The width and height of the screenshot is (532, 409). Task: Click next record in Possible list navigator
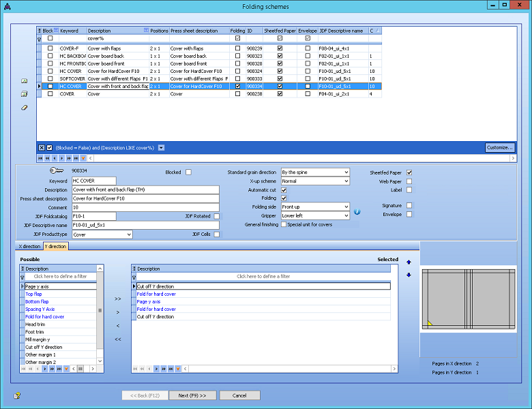pos(45,369)
